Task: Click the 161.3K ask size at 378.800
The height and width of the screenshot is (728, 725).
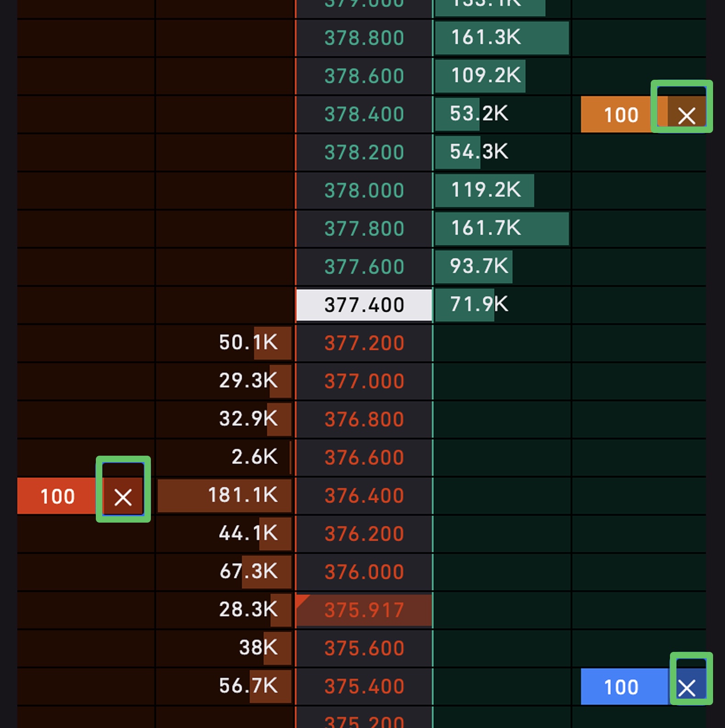Action: (x=502, y=38)
